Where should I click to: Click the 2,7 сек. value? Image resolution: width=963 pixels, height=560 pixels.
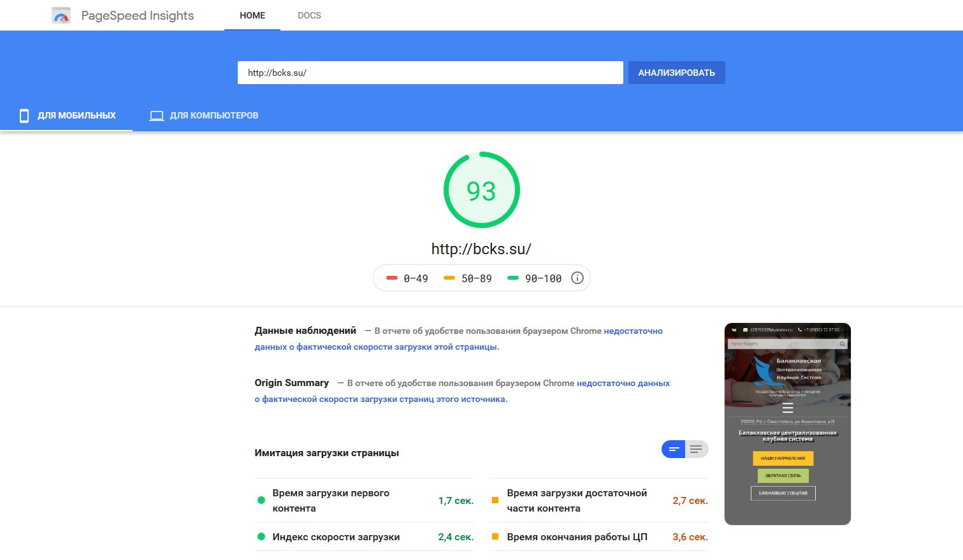pyautogui.click(x=690, y=501)
